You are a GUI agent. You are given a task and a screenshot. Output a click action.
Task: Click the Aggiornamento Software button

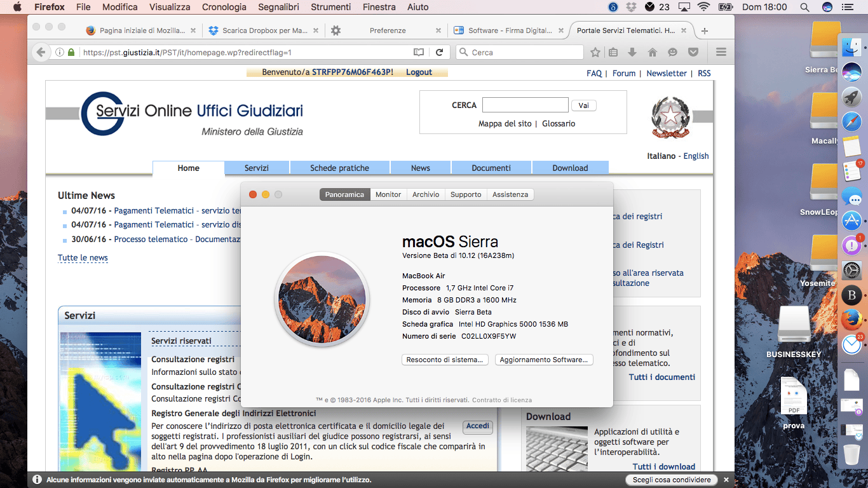(544, 360)
